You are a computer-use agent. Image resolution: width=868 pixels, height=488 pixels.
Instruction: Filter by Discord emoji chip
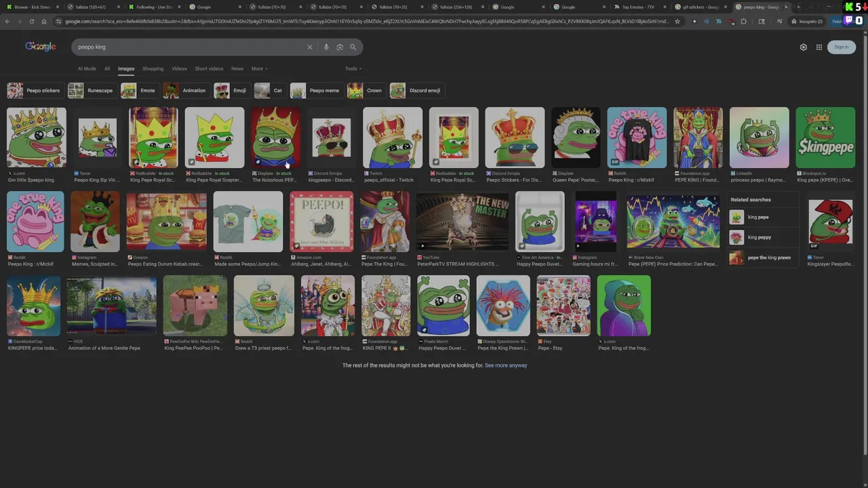[416, 90]
